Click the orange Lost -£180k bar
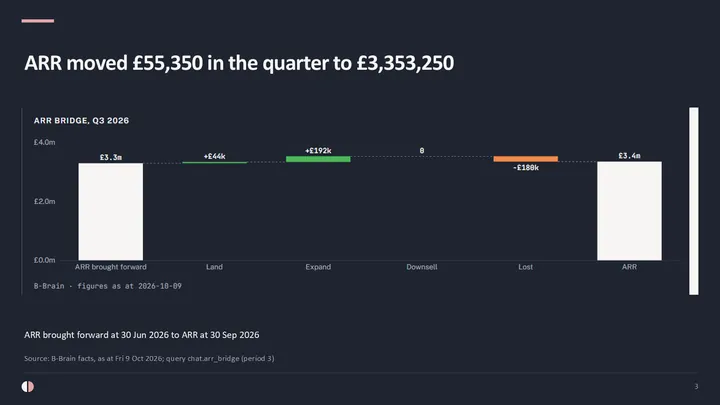This screenshot has width=720, height=405. pyautogui.click(x=526, y=159)
